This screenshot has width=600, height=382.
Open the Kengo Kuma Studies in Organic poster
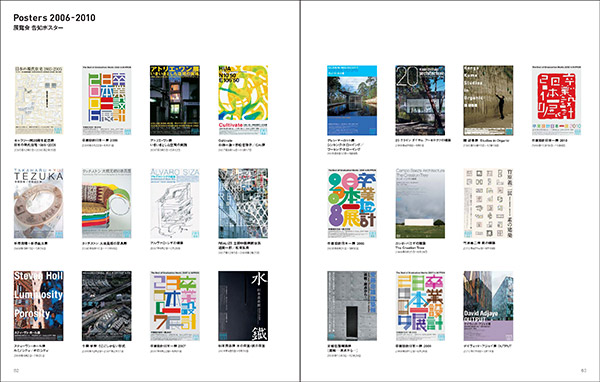(488, 100)
